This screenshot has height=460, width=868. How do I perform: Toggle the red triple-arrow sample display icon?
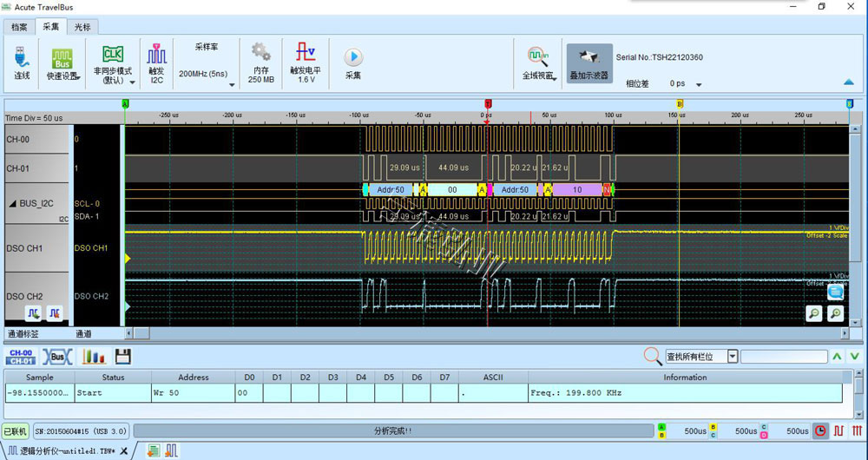coord(857,430)
